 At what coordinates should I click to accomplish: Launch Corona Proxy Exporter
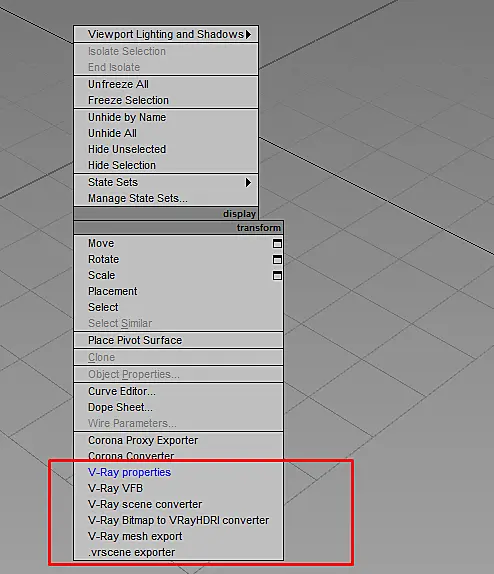[178, 440]
